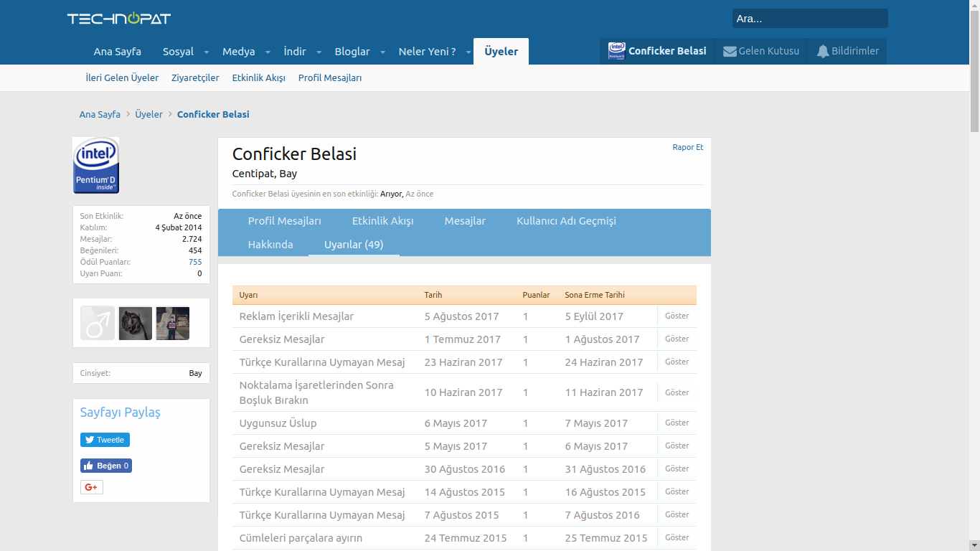Open Profil Mesajları sub-navigation link
Image resolution: width=980 pixels, height=551 pixels.
click(330, 78)
